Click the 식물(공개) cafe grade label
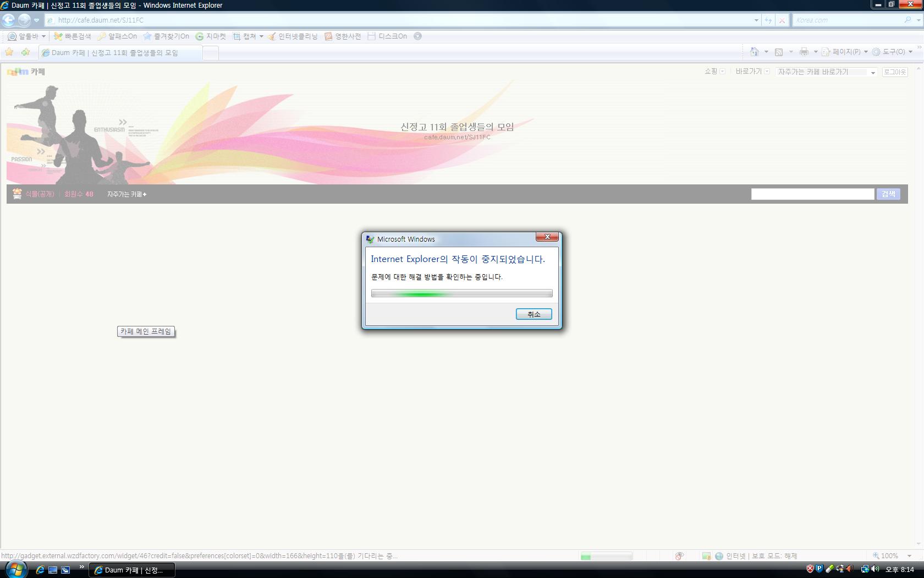Image resolution: width=924 pixels, height=578 pixels. pyautogui.click(x=40, y=194)
